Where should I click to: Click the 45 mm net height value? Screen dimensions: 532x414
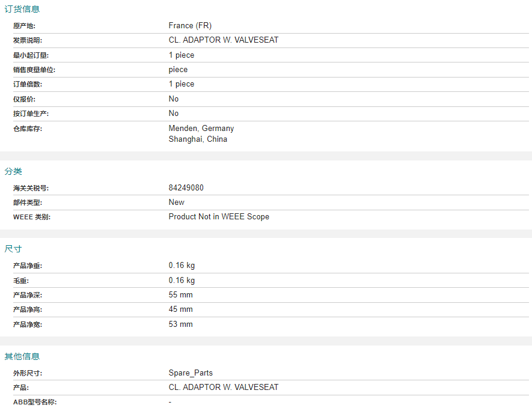pos(180,309)
